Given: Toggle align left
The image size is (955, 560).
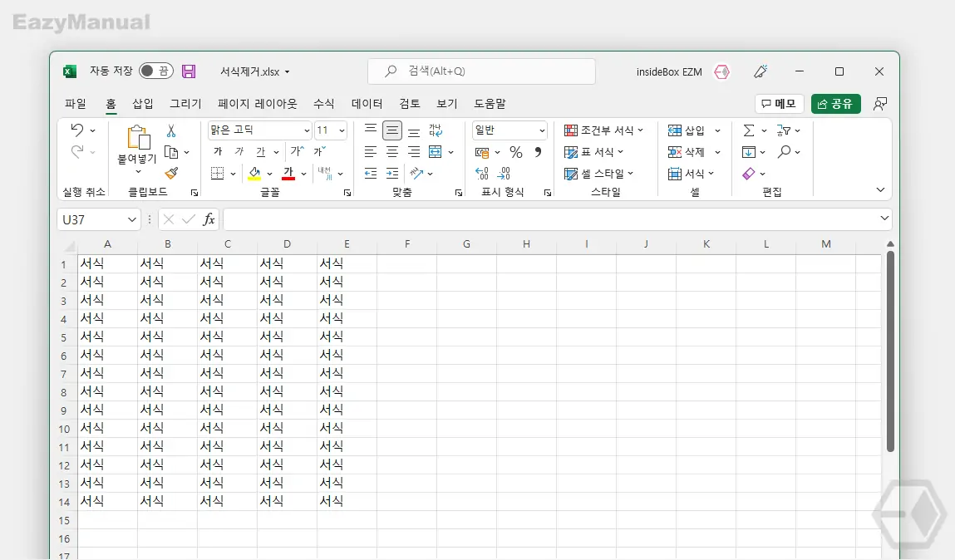Looking at the screenshot, I should 371,151.
